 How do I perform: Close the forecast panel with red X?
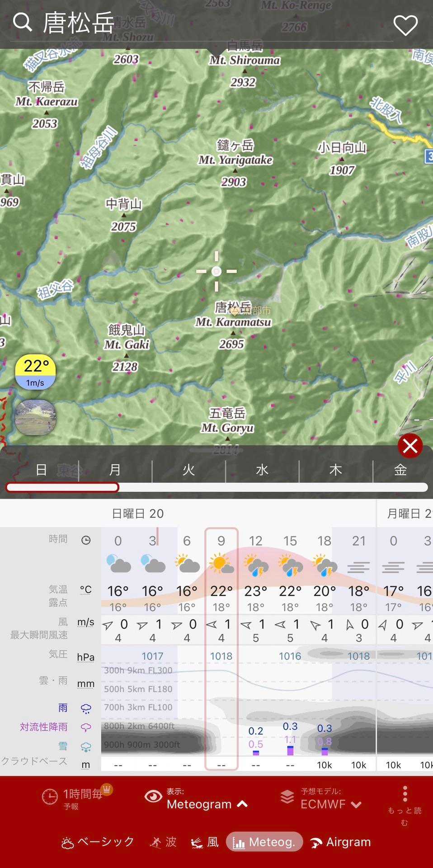coord(410,446)
